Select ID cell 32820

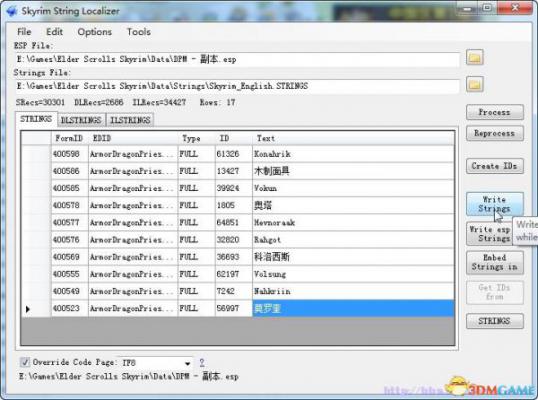(x=234, y=240)
